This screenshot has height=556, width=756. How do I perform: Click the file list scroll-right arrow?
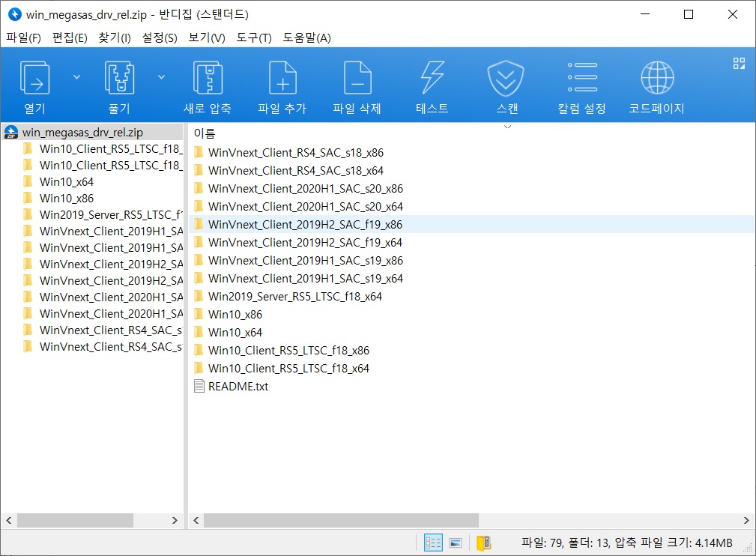pos(746,520)
